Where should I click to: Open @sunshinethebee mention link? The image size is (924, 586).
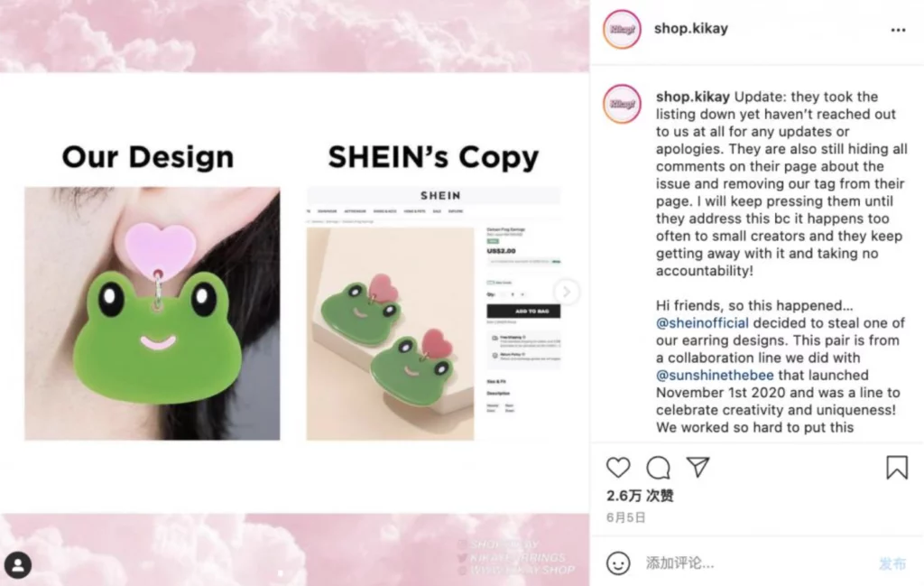tap(715, 376)
